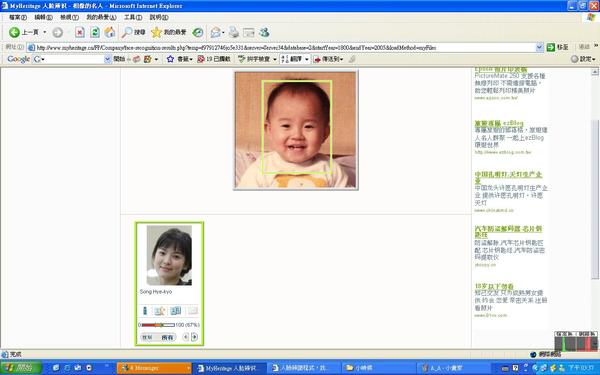Image resolution: width=600 pixels, height=375 pixels.
Task: Open the History clock icon in toolbar
Action: [x=198, y=33]
